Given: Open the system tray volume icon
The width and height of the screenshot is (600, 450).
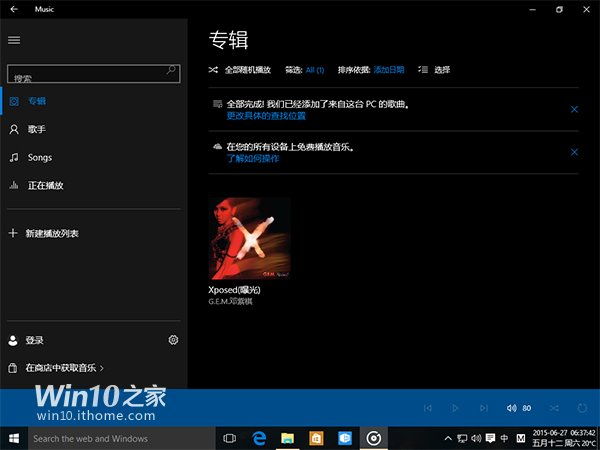Looking at the screenshot, I should click(x=476, y=438).
